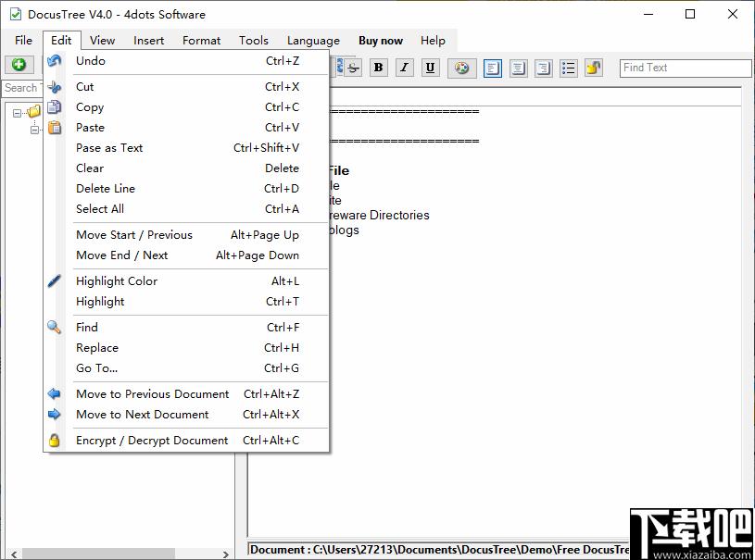Choose Replace entry
The image size is (755, 560).
tap(186, 347)
